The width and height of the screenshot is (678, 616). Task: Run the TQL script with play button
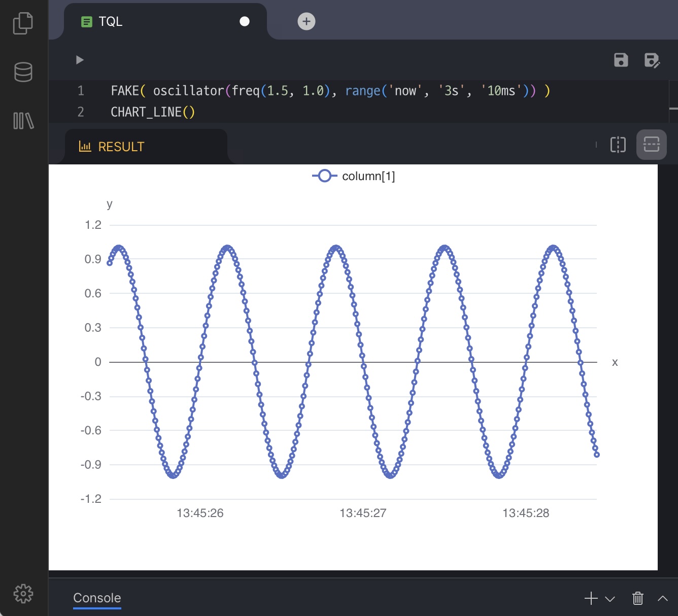point(80,60)
